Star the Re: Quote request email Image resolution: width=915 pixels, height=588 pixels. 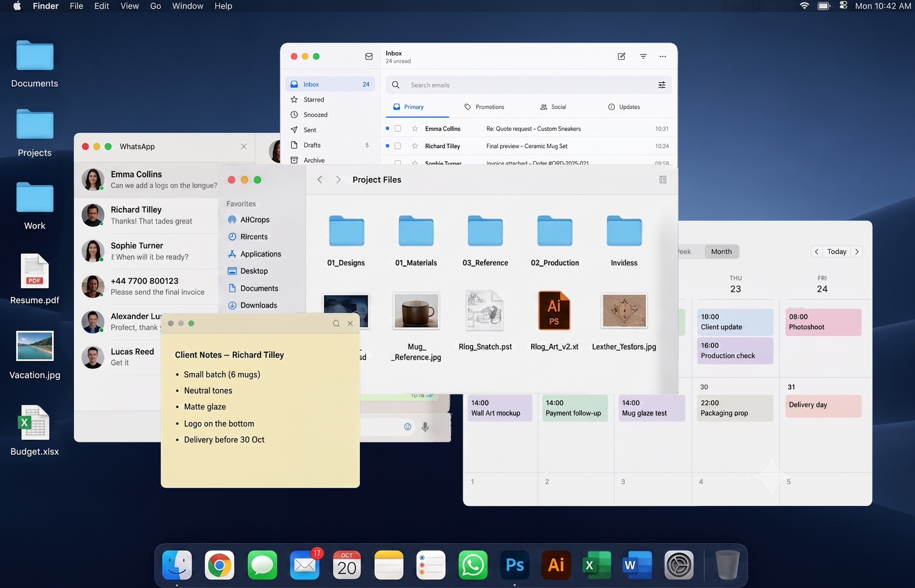[x=415, y=129]
